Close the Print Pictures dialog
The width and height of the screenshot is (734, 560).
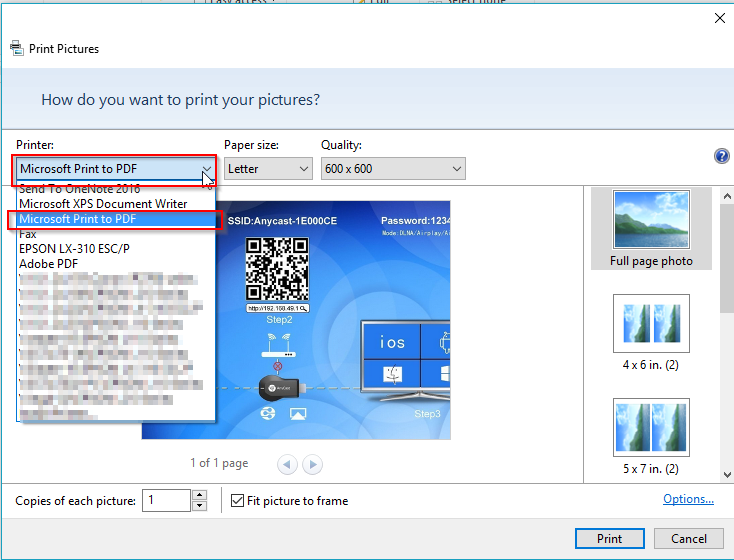(x=719, y=18)
